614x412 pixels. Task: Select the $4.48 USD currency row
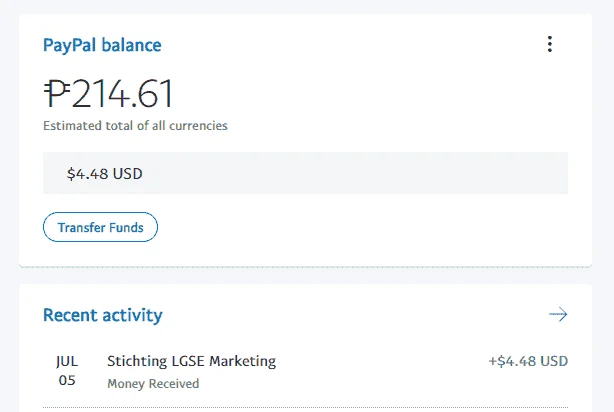pyautogui.click(x=305, y=173)
